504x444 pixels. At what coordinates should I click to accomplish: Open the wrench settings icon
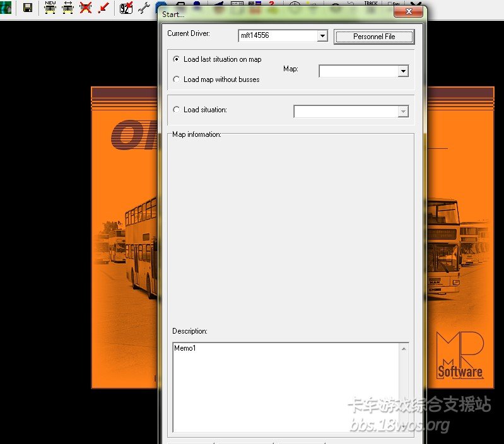(143, 8)
